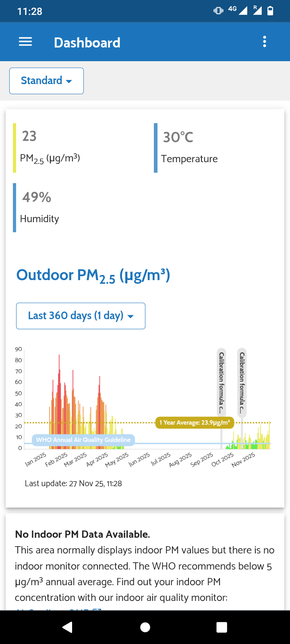Viewport: 290px width, 644px height.
Task: Tap the vibrate mode status icon
Action: point(218,11)
